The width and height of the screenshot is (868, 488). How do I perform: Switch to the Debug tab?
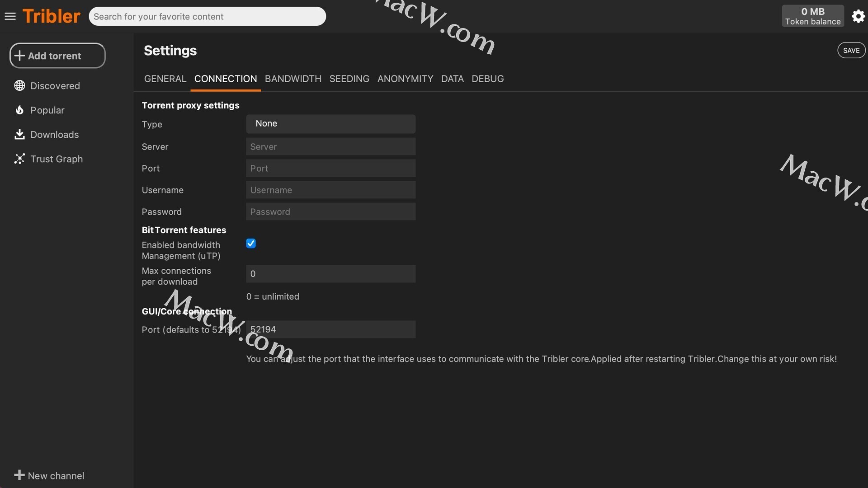tap(487, 79)
